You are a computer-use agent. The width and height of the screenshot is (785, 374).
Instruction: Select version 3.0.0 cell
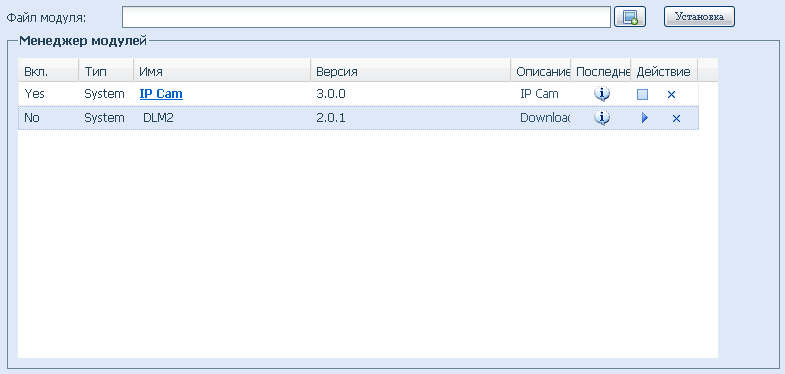tap(411, 94)
